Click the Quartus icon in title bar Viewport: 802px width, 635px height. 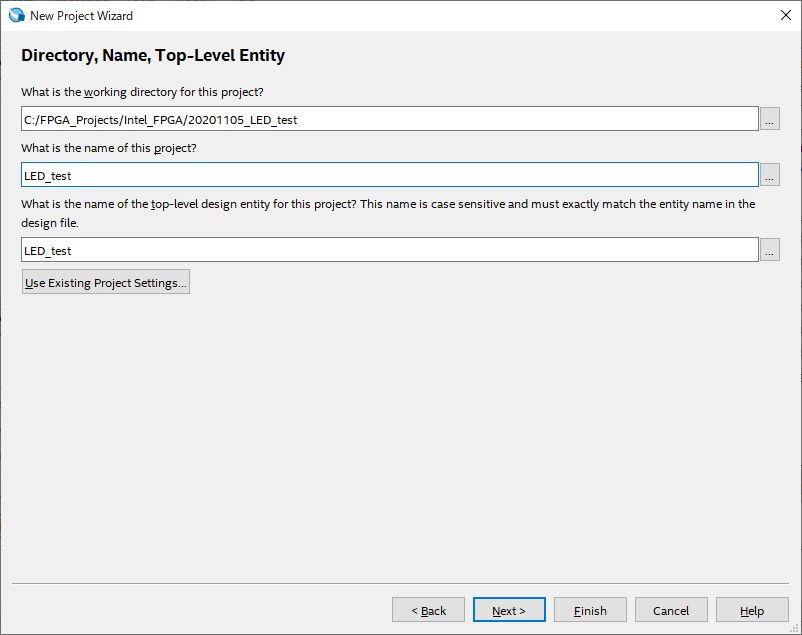[16, 15]
